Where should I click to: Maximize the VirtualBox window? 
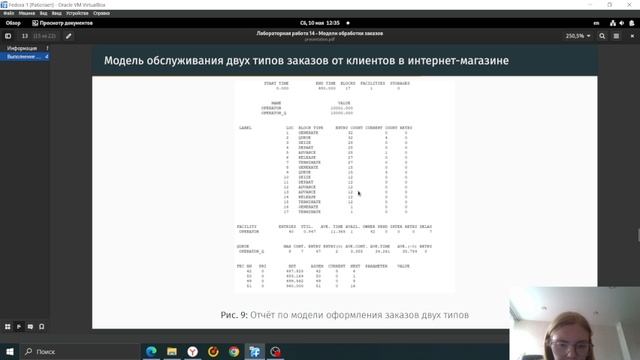coord(609,5)
